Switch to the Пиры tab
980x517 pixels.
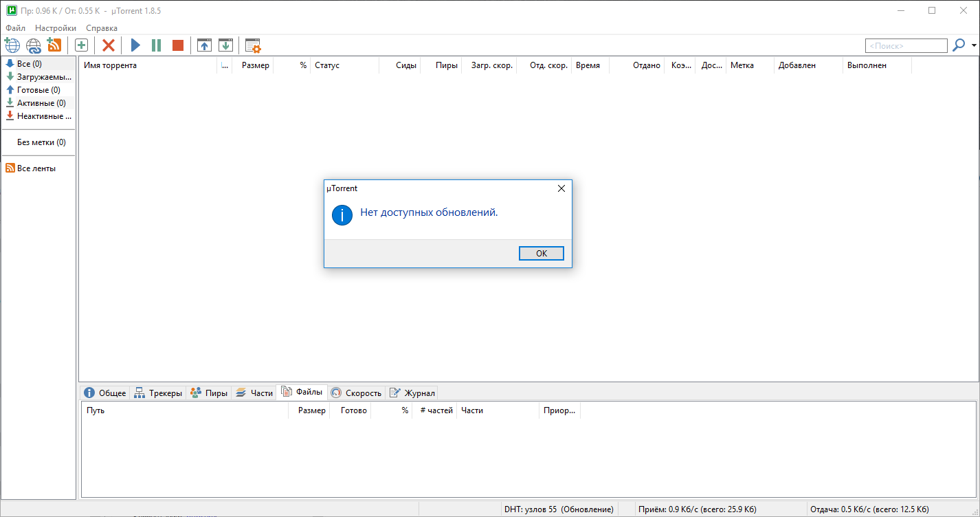click(x=208, y=393)
